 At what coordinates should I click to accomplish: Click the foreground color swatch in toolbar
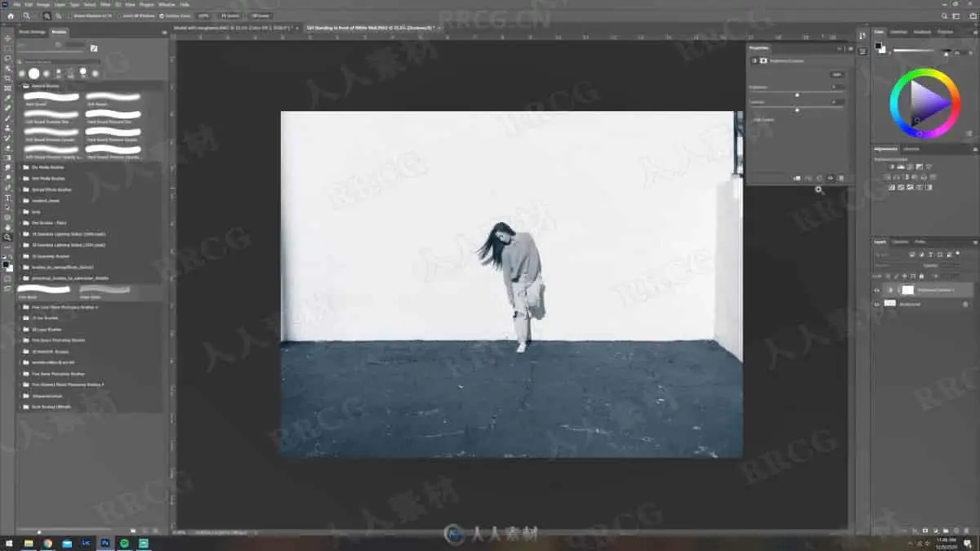point(6,264)
